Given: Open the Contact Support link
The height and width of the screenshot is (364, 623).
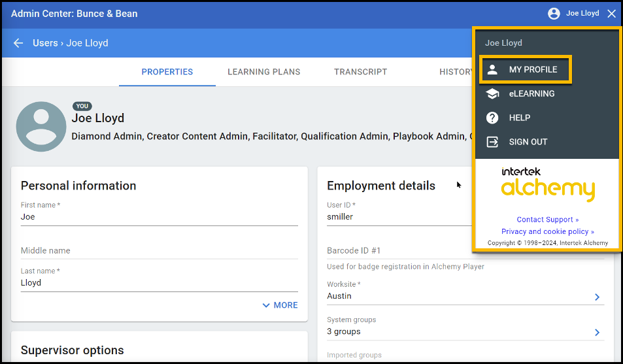Looking at the screenshot, I should [x=547, y=220].
